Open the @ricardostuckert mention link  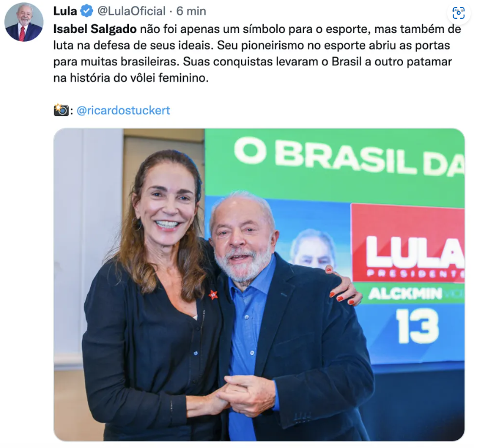point(123,110)
